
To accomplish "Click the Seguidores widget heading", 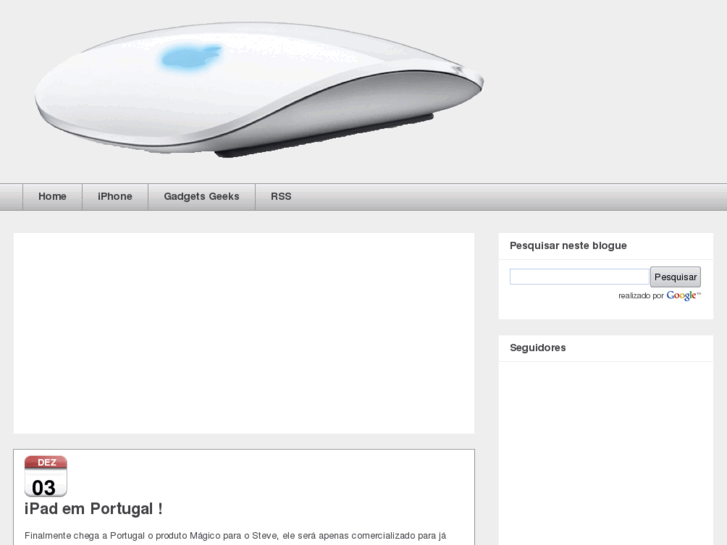I will (538, 348).
